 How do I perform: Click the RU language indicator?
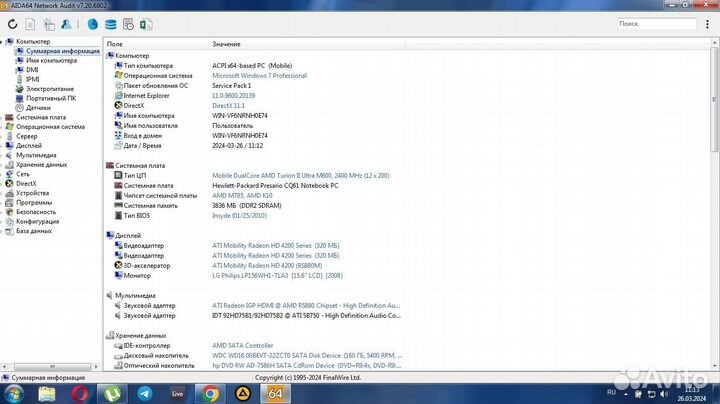611,393
